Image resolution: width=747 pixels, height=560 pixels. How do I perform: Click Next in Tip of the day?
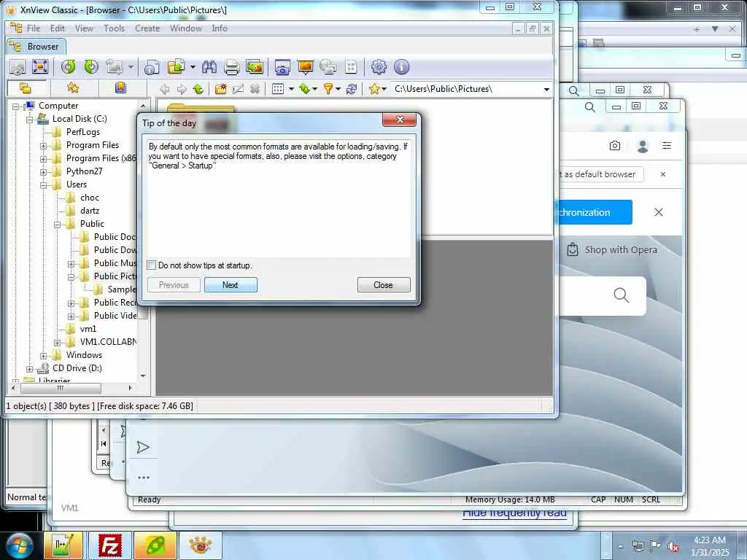231,285
